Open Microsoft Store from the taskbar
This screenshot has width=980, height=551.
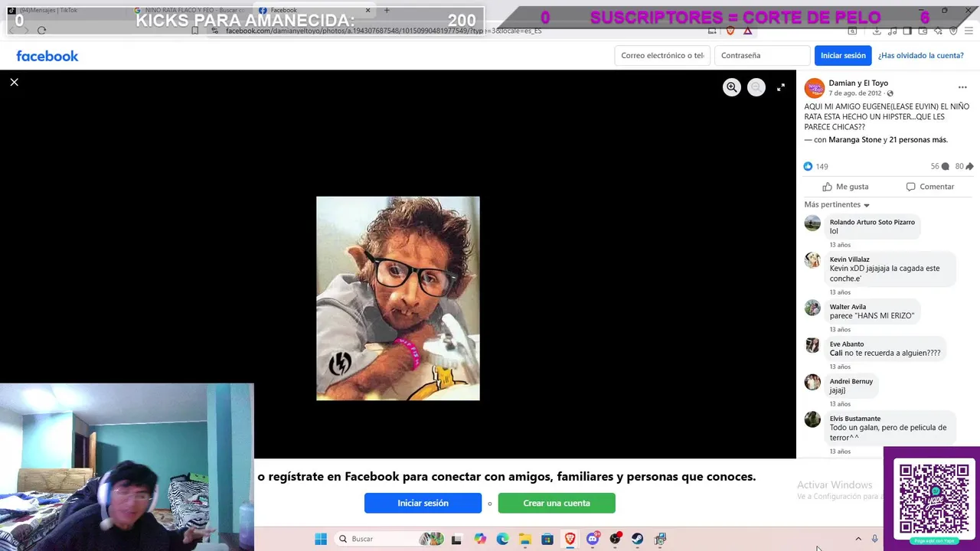(x=547, y=539)
